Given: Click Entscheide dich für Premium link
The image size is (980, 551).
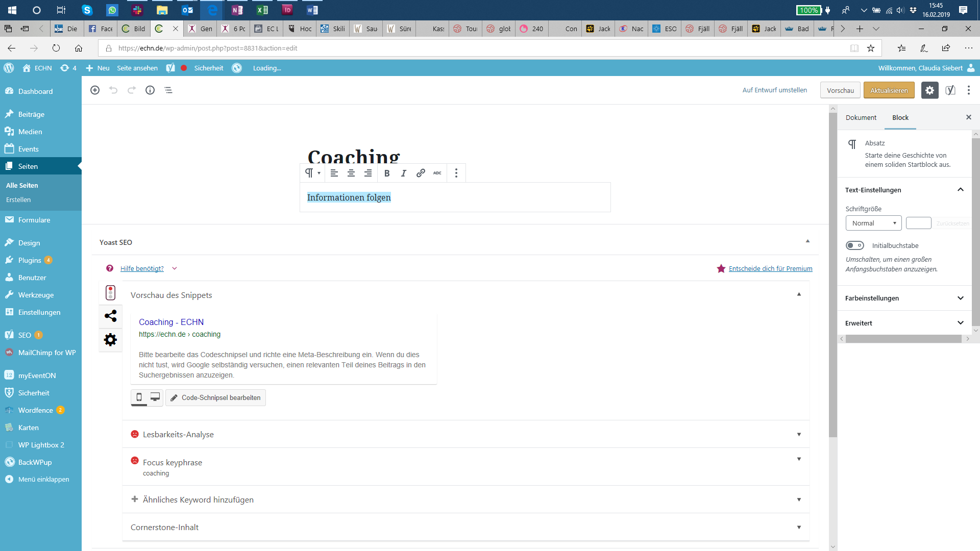Looking at the screenshot, I should point(770,269).
